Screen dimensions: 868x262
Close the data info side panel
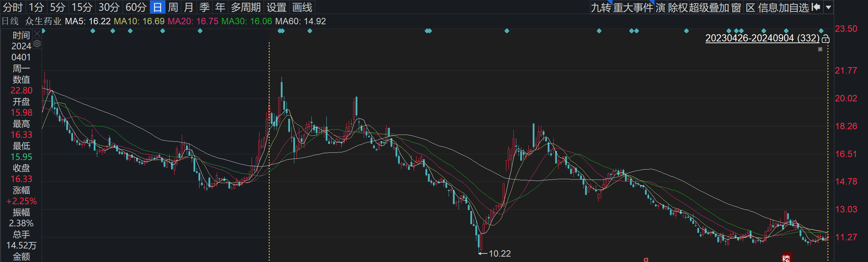coord(37,34)
